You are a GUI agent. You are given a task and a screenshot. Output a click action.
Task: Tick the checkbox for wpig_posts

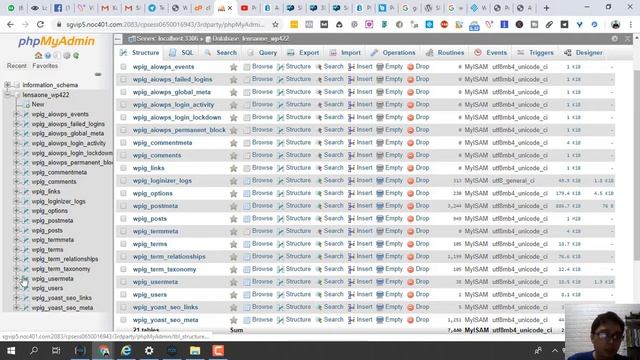(124, 219)
